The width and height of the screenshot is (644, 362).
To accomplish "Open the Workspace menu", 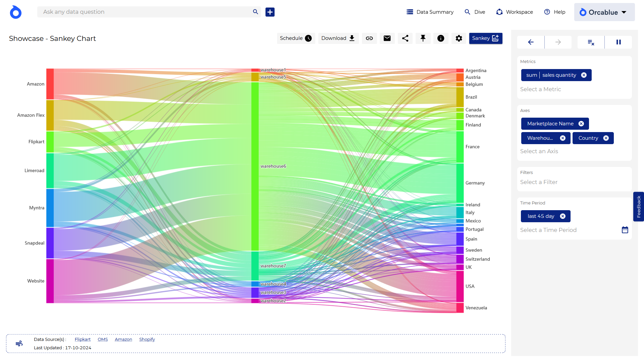I will pos(515,12).
